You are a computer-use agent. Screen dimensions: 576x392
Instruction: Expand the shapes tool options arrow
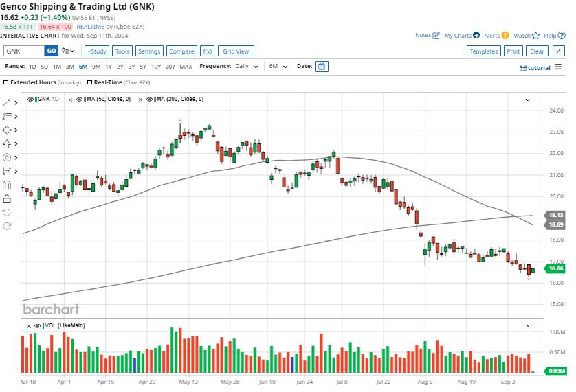tap(16, 130)
